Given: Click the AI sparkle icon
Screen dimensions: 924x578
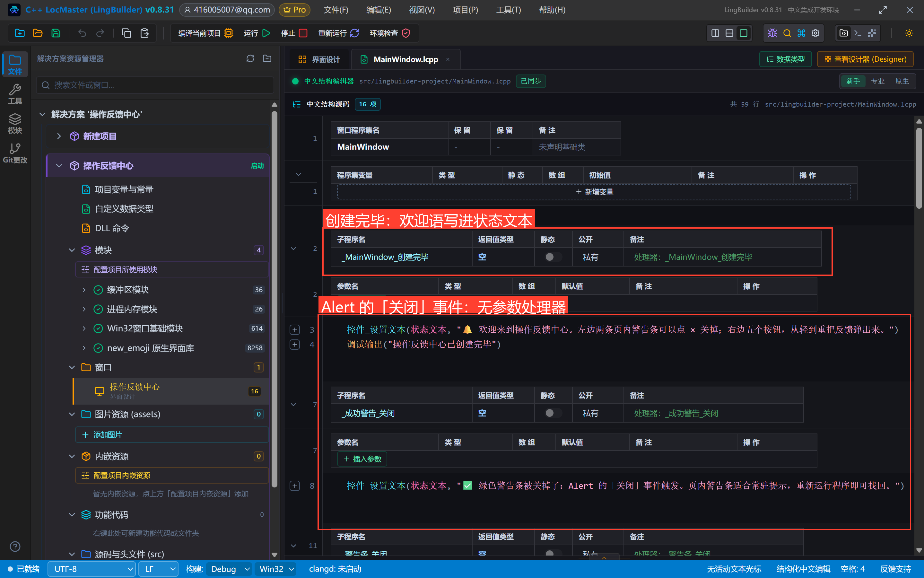Looking at the screenshot, I should [x=872, y=33].
